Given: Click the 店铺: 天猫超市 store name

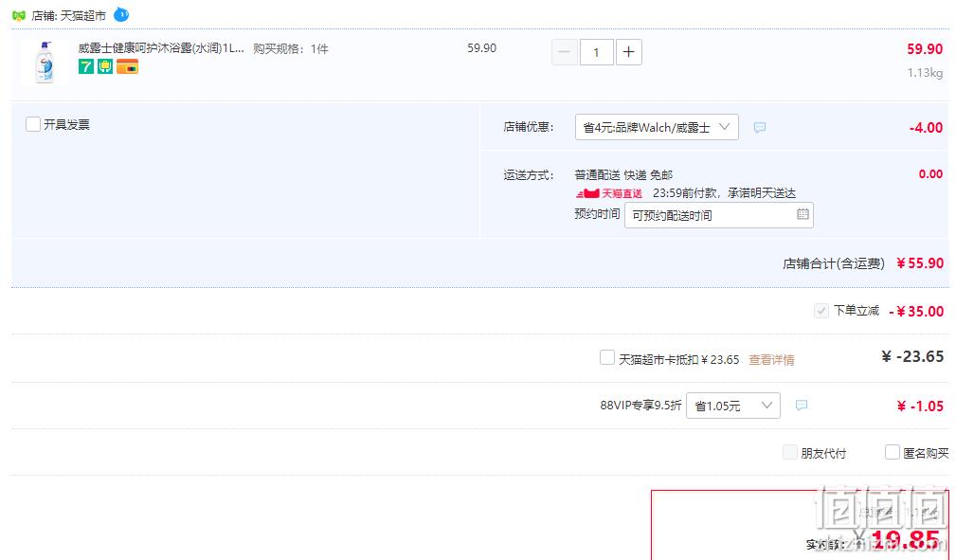Looking at the screenshot, I should coord(69,16).
